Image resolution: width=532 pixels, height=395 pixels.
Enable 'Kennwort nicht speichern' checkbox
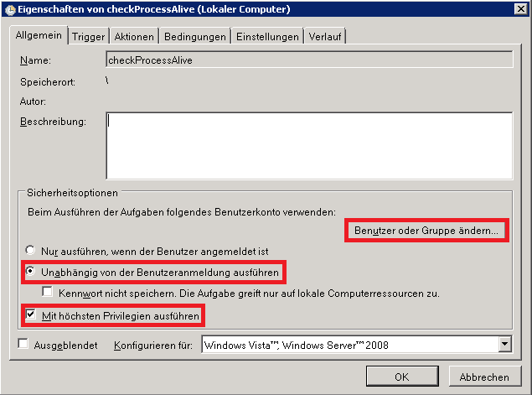click(49, 293)
